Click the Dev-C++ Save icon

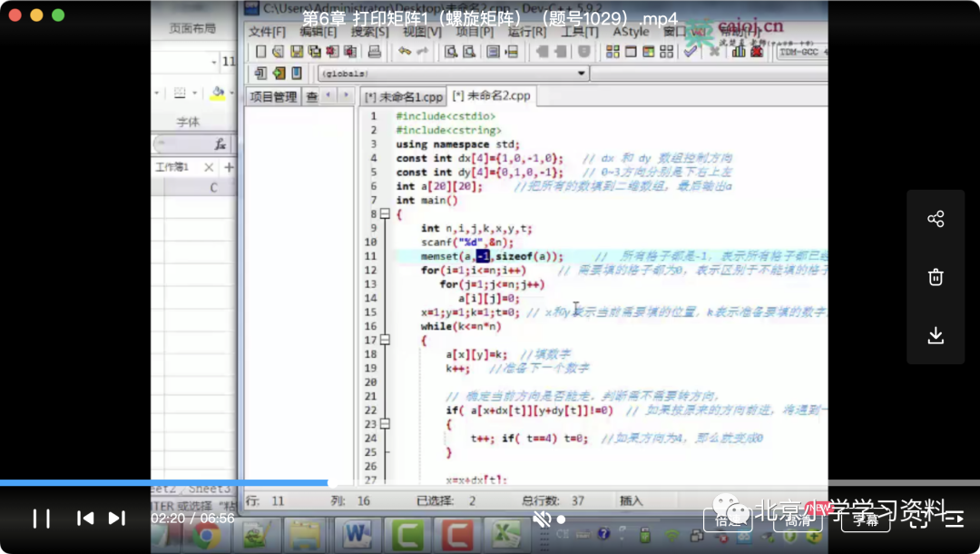(x=296, y=52)
